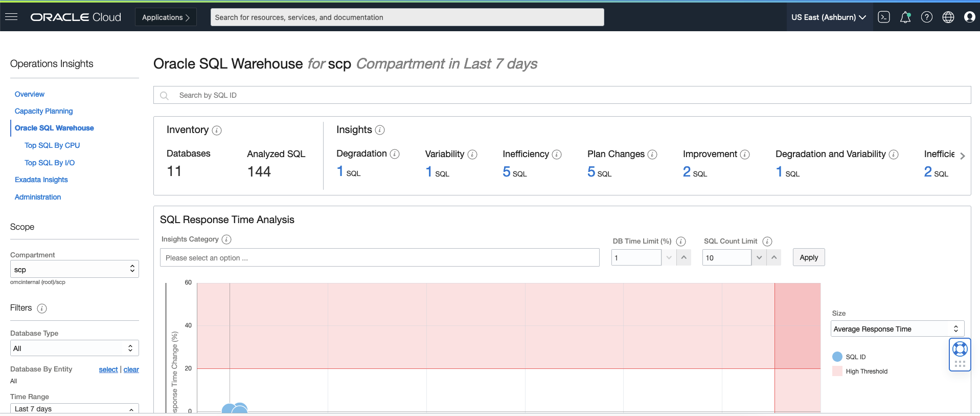Screen dimensions: 980x416
Task: Open the notifications bell
Action: (905, 17)
